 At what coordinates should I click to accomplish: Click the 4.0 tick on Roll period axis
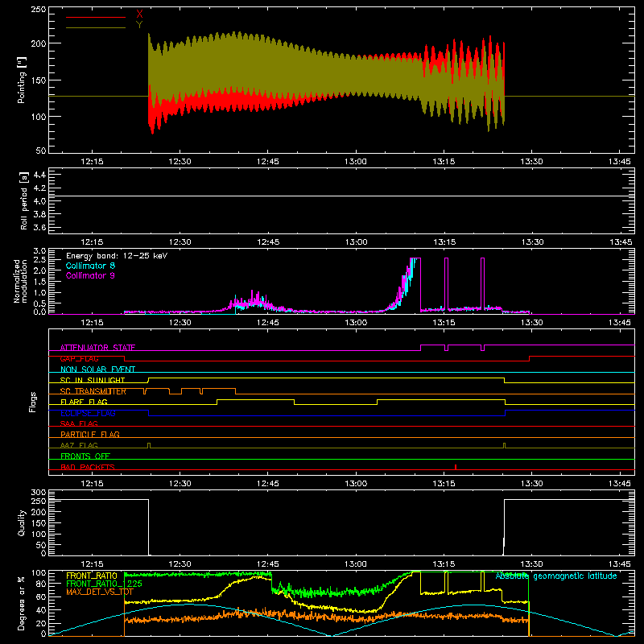pyautogui.click(x=39, y=201)
